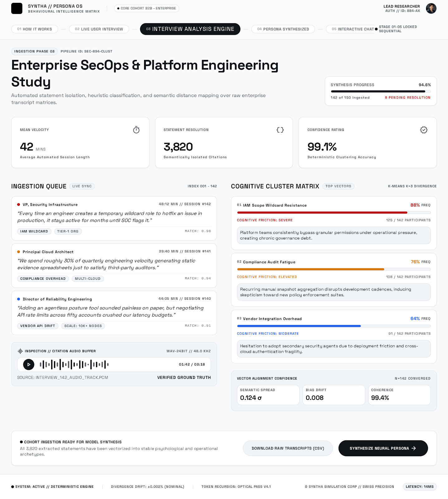Click the Core Cohort B2B - Enterprise badge
This screenshot has width=448, height=499.
click(x=147, y=8)
